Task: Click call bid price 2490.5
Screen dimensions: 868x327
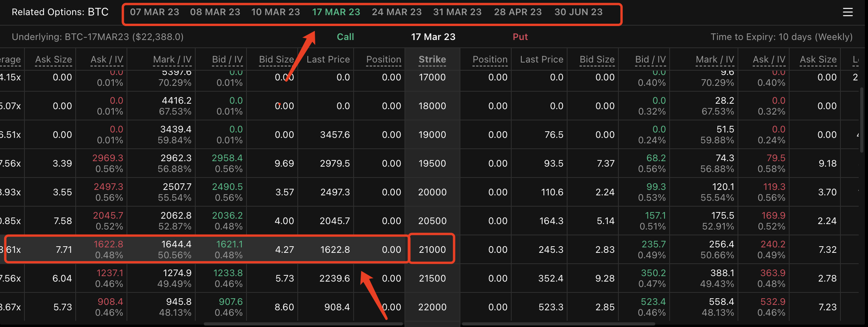Action: (227, 187)
